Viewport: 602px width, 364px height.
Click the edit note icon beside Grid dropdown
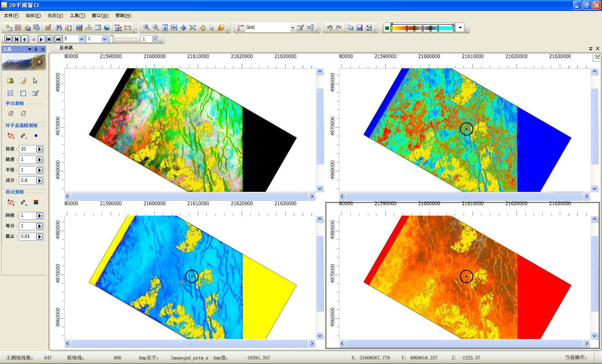click(300, 28)
